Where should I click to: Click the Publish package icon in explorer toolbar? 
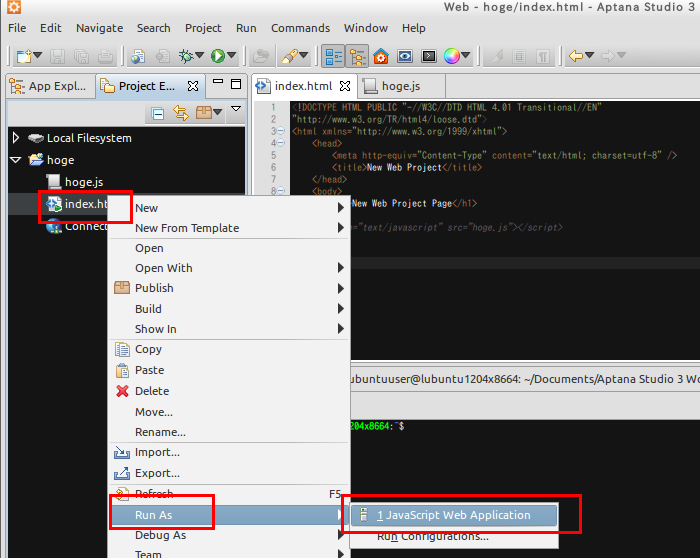(204, 113)
